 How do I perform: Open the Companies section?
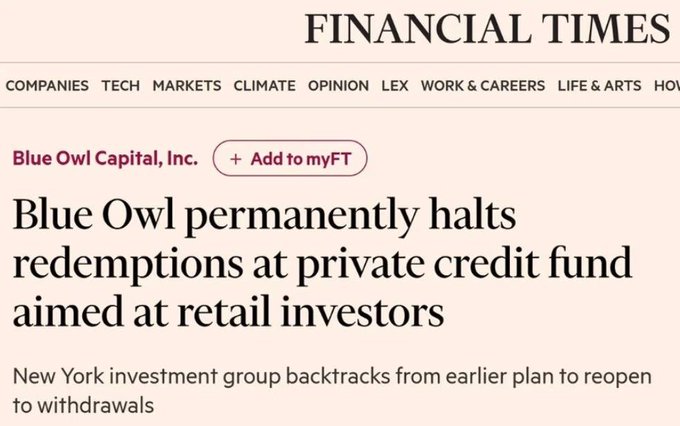47,85
